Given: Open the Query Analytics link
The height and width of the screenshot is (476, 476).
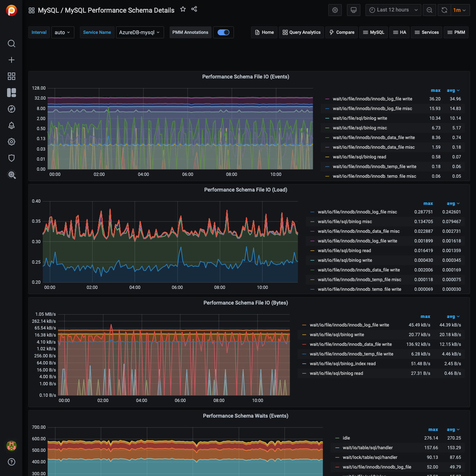Looking at the screenshot, I should click(x=302, y=32).
